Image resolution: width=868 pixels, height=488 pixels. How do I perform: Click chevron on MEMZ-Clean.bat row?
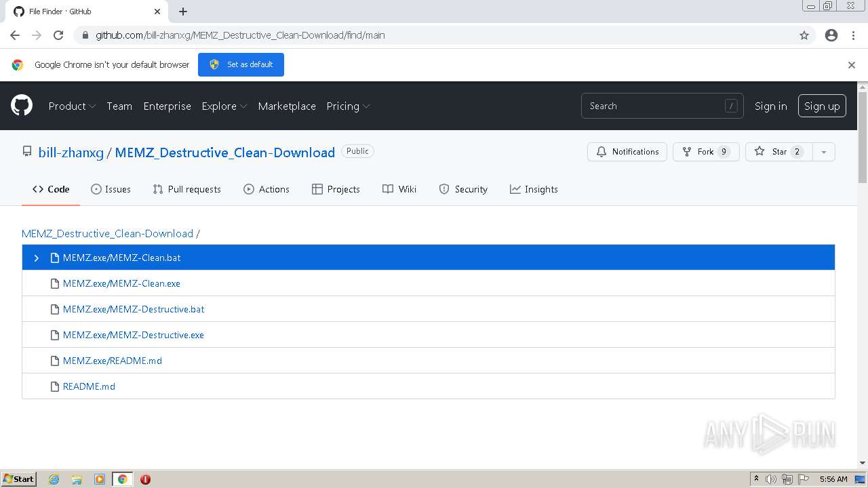click(37, 258)
